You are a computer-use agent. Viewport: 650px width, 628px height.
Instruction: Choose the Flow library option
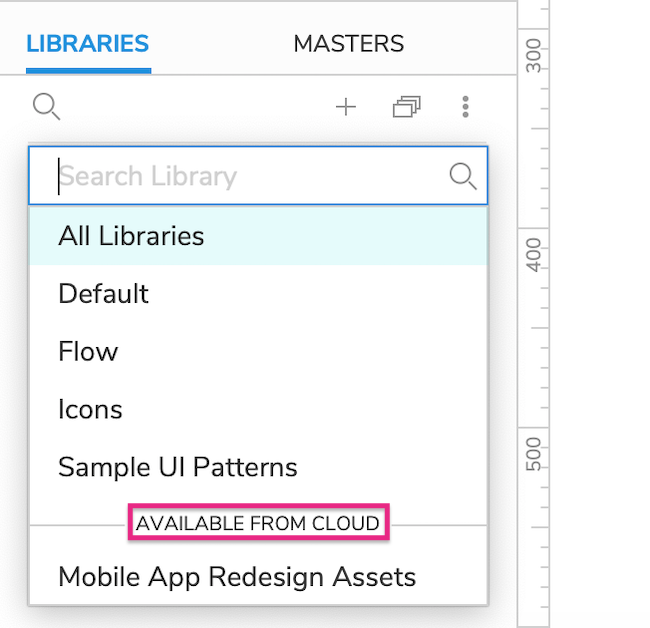tap(258, 352)
